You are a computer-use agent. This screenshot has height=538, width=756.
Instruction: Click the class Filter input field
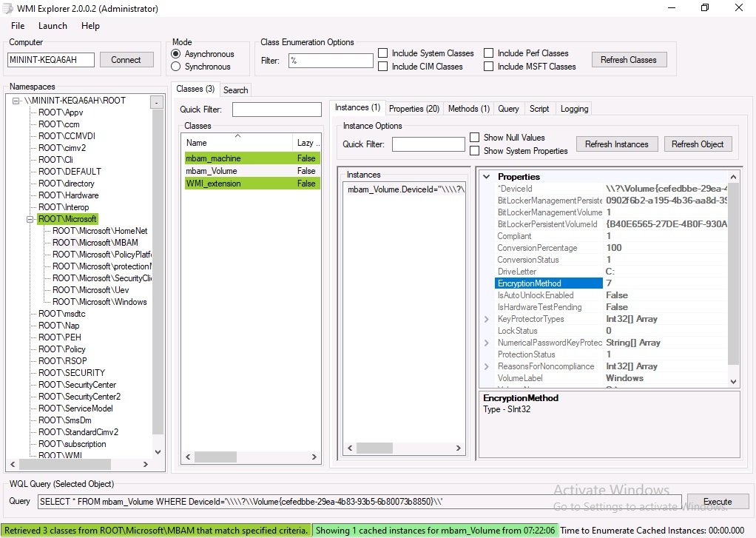pos(331,61)
